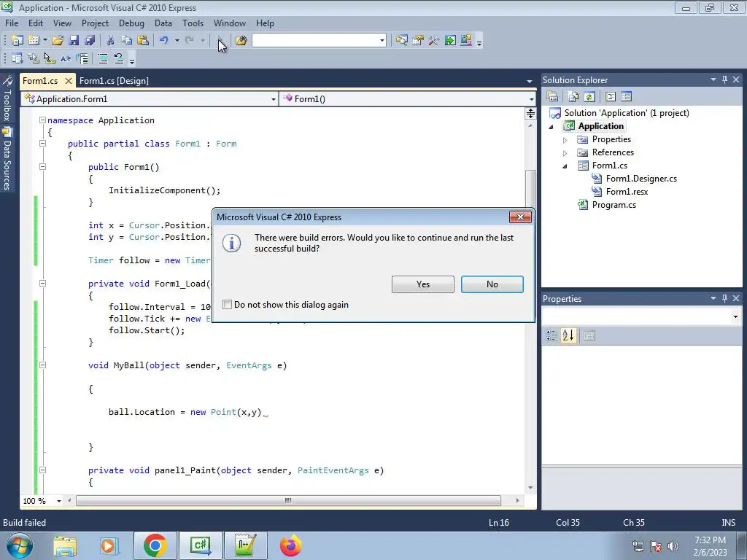
Task: Switch to the Form1.cs [Design] tab
Action: pos(114,80)
